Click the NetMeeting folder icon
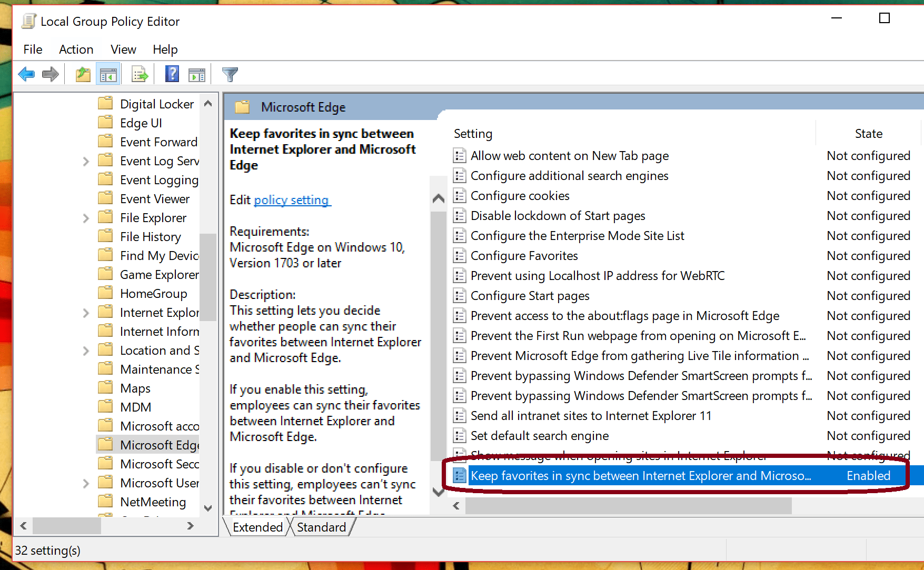 pos(106,501)
